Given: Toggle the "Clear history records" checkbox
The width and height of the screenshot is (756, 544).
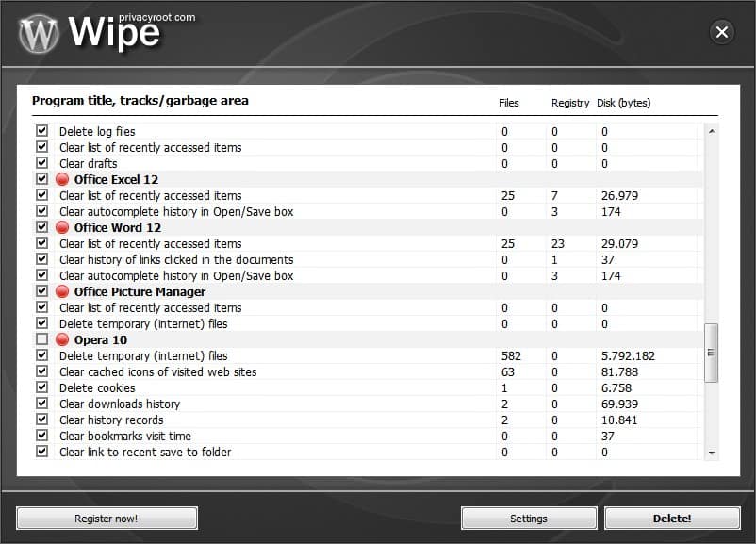Looking at the screenshot, I should (41, 420).
